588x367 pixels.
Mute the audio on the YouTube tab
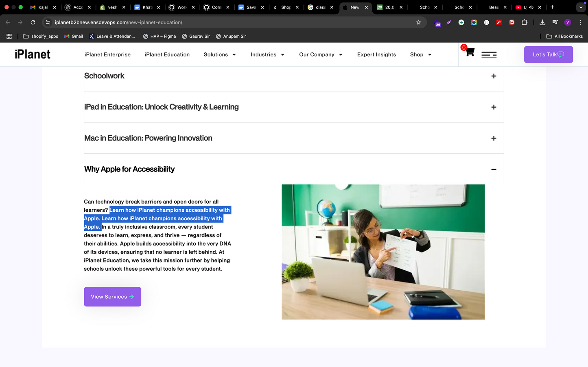(531, 7)
